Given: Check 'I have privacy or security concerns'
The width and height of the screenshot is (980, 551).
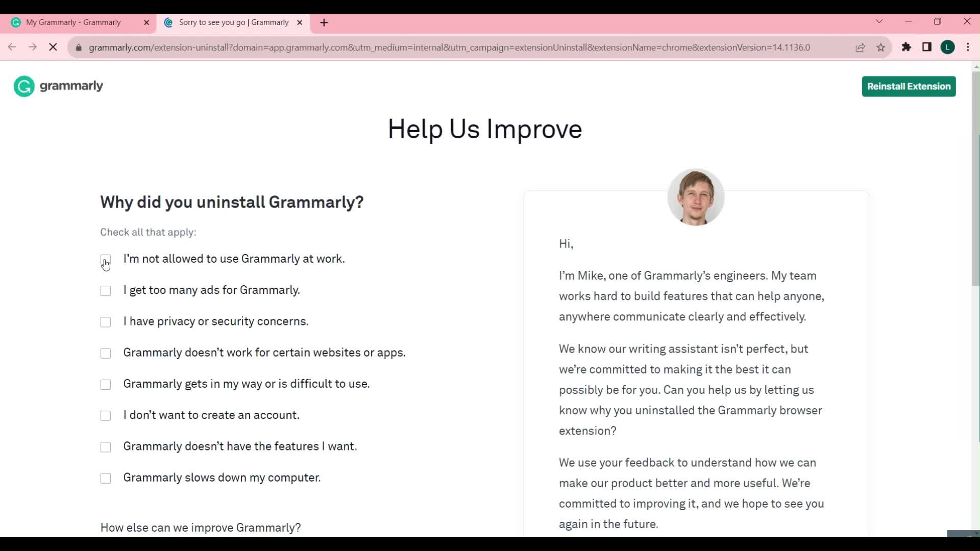Looking at the screenshot, I should [x=106, y=322].
